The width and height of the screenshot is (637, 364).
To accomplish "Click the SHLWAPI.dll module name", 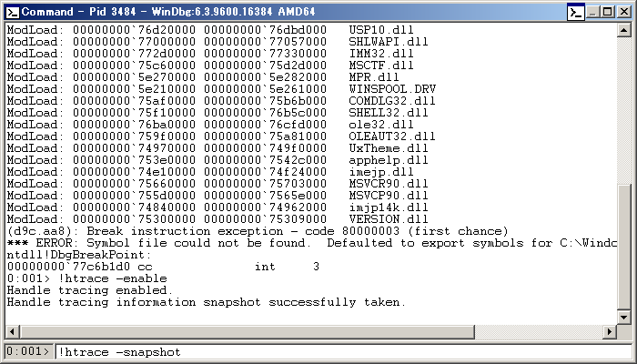I will (389, 42).
